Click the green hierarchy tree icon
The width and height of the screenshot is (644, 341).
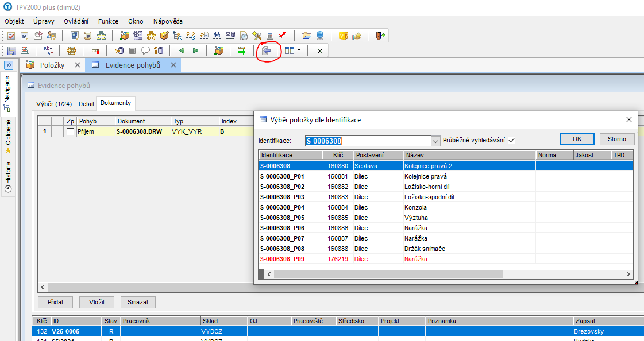[101, 36]
